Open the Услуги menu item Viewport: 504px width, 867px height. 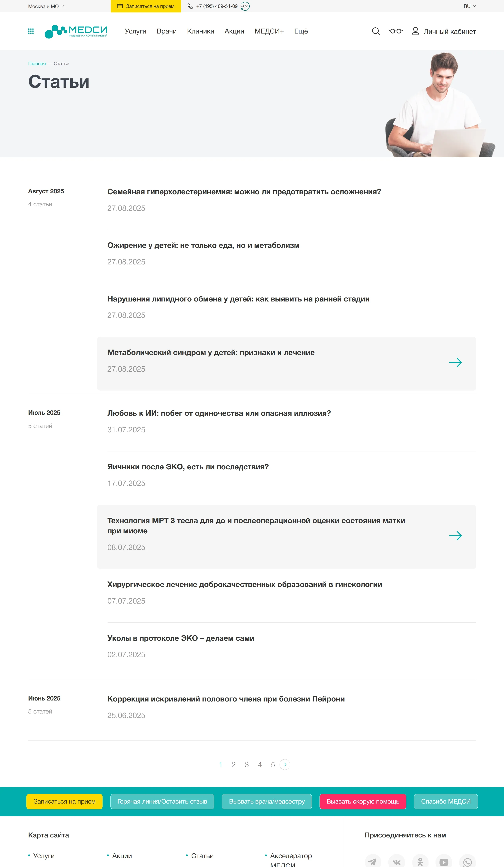coord(135,31)
